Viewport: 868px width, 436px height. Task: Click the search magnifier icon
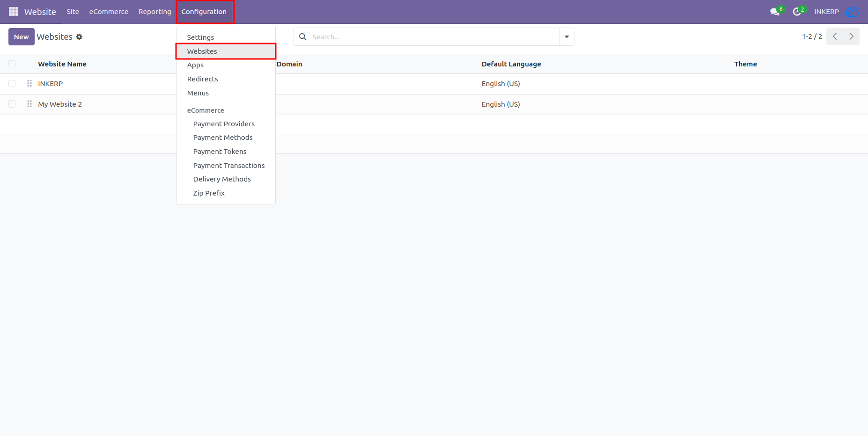(303, 37)
